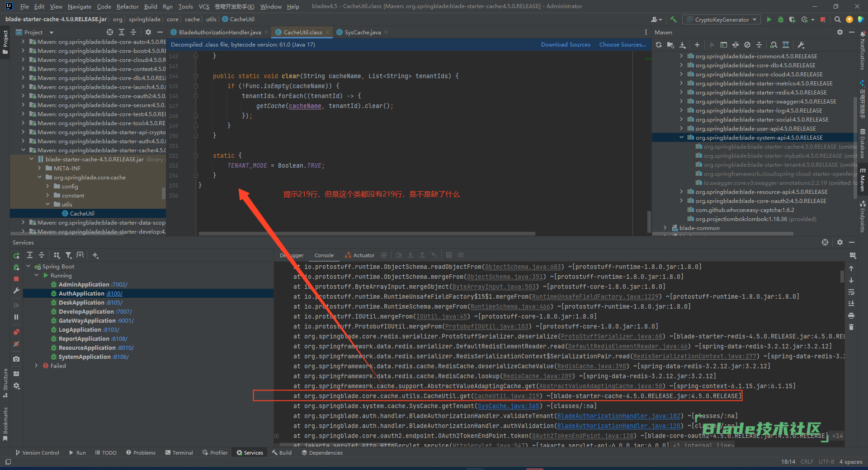Screen dimensions: 868x470
Task: Collapse the utils package folder
Action: click(47, 204)
